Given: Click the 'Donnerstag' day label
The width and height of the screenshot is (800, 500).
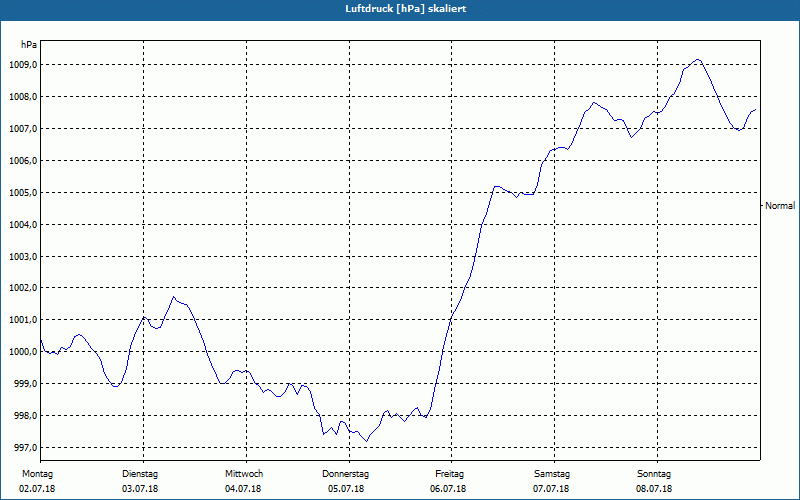Looking at the screenshot, I should point(345,474).
